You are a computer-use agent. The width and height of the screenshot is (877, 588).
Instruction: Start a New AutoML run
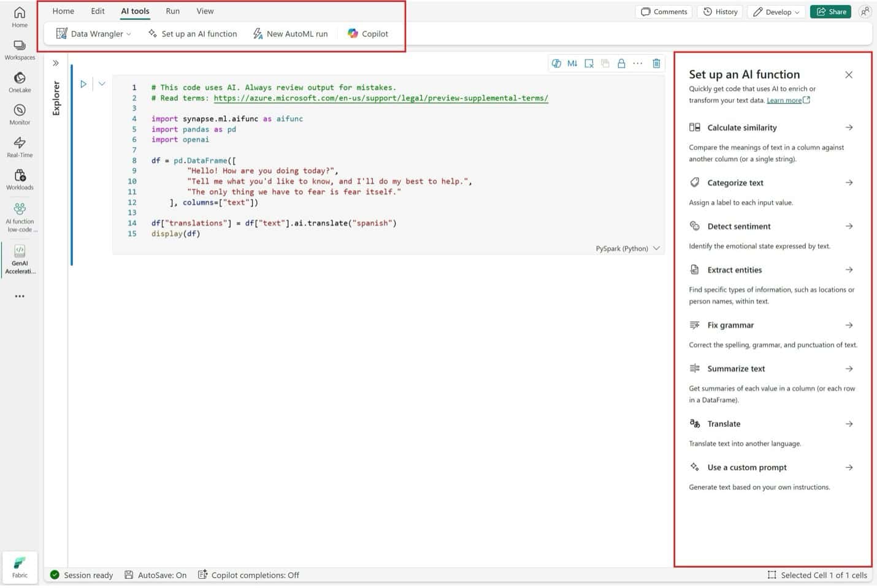pos(290,34)
